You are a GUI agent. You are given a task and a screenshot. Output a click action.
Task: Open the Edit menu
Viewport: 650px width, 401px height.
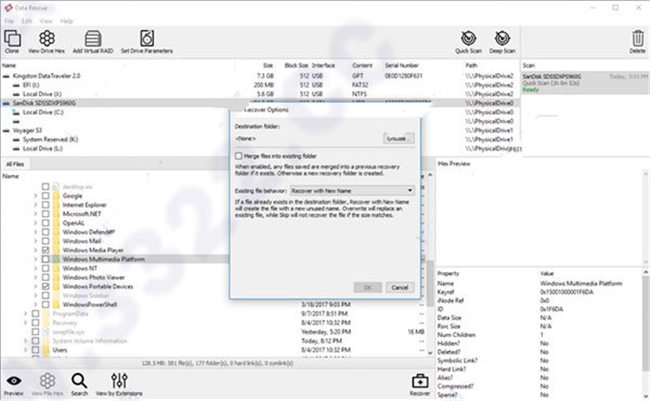pyautogui.click(x=27, y=21)
